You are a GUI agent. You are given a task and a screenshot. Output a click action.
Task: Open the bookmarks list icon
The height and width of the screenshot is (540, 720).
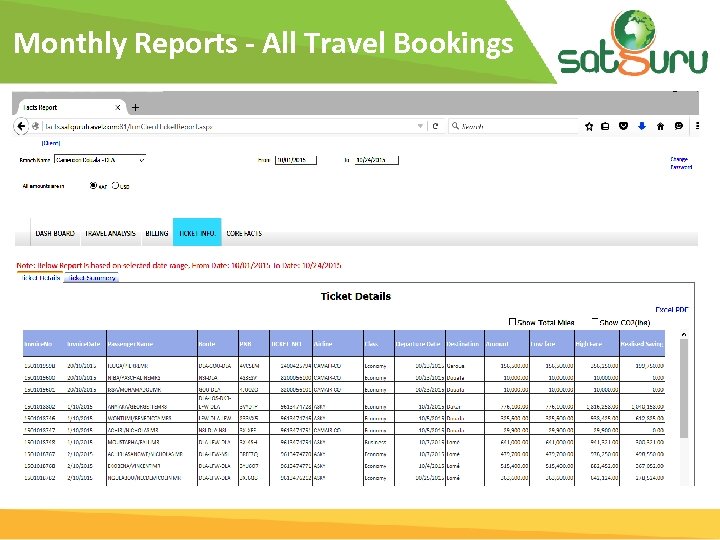(605, 126)
